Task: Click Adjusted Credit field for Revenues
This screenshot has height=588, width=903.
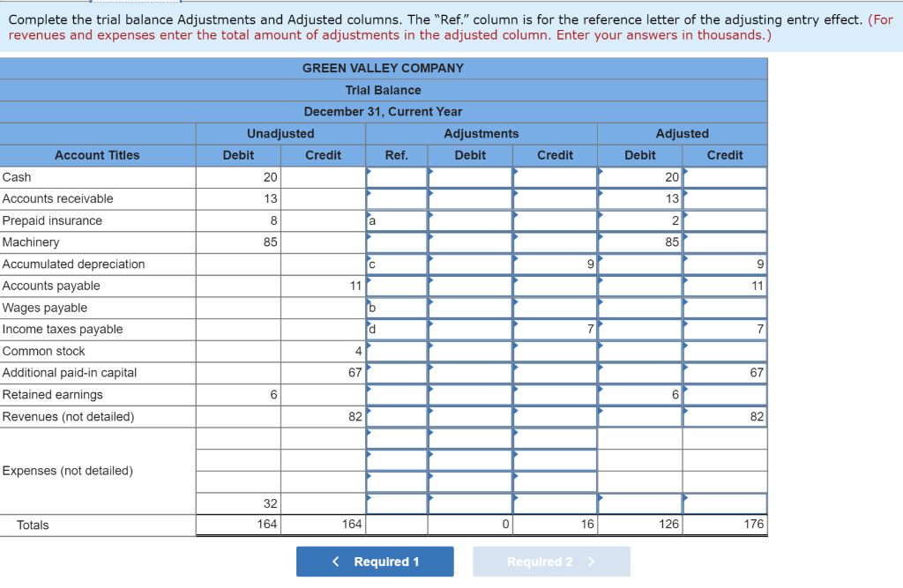Action: 725,416
